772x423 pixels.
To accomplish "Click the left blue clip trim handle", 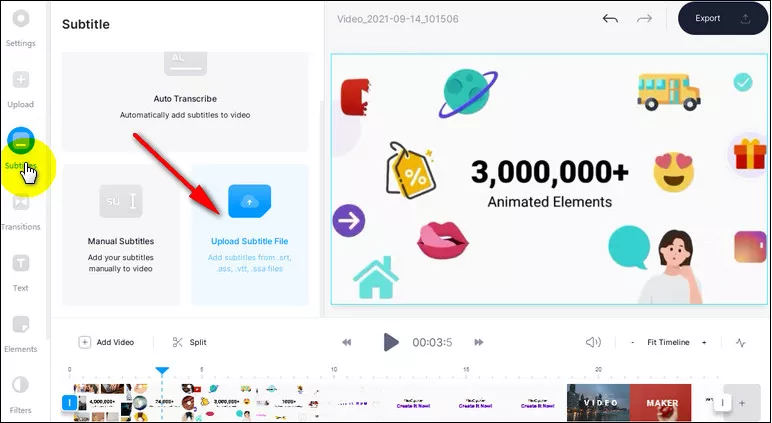I will tap(69, 403).
